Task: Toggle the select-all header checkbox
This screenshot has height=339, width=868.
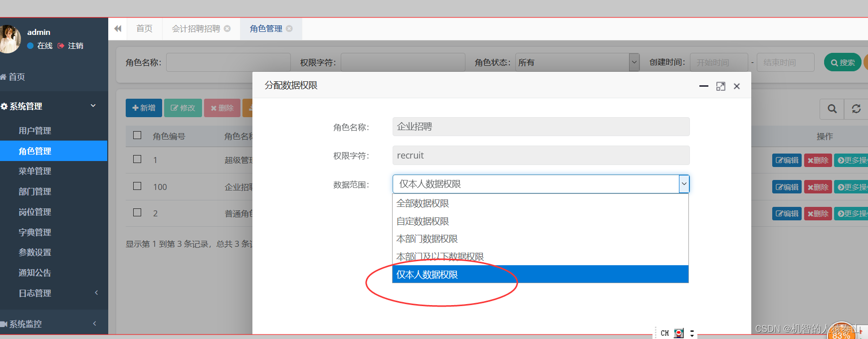Action: pyautogui.click(x=137, y=135)
